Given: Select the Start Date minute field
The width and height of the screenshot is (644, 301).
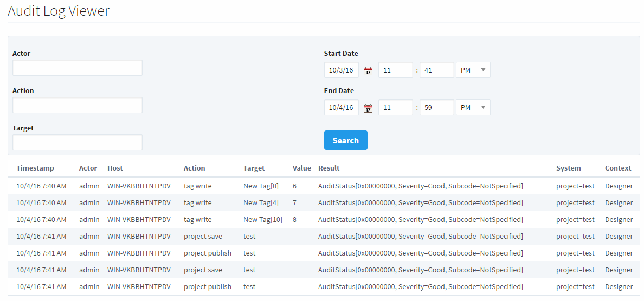Looking at the screenshot, I should (436, 70).
